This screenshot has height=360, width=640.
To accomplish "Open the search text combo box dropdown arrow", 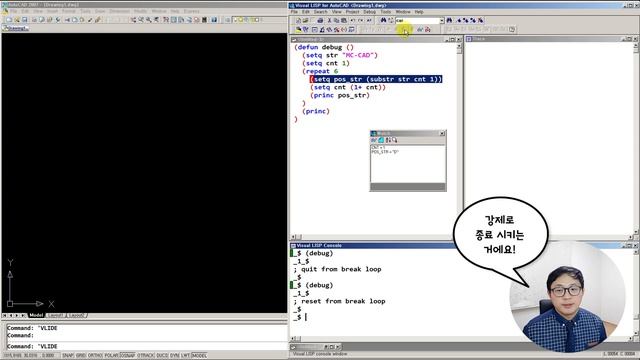I will tap(442, 20).
